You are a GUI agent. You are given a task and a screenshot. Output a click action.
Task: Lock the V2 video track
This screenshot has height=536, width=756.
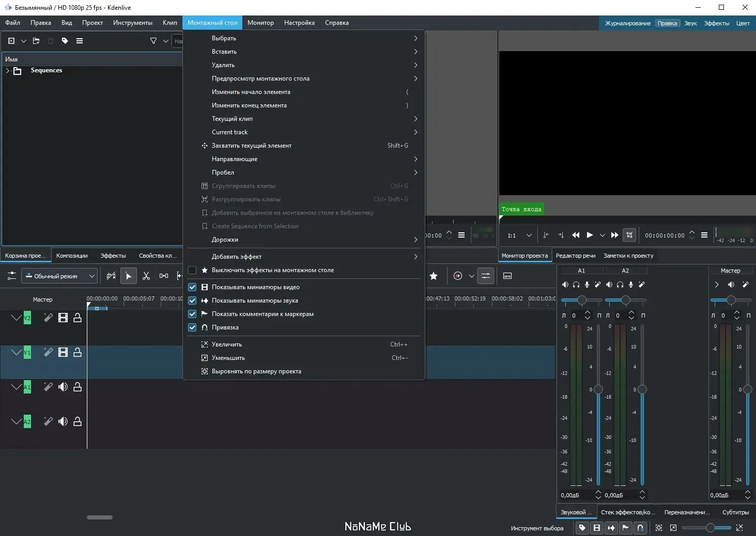pyautogui.click(x=78, y=318)
